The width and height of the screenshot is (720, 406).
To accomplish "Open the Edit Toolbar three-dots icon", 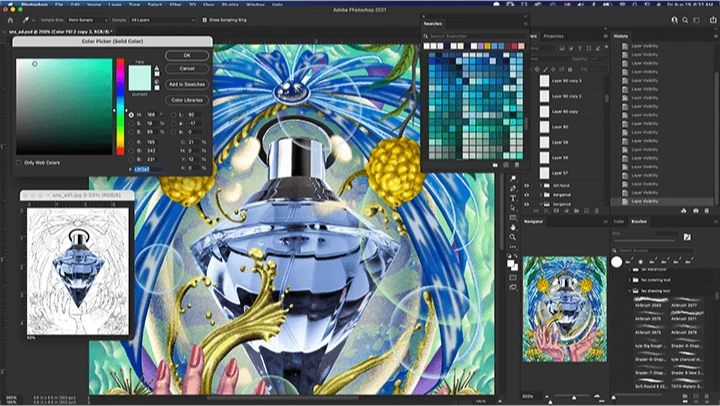I will pyautogui.click(x=513, y=247).
